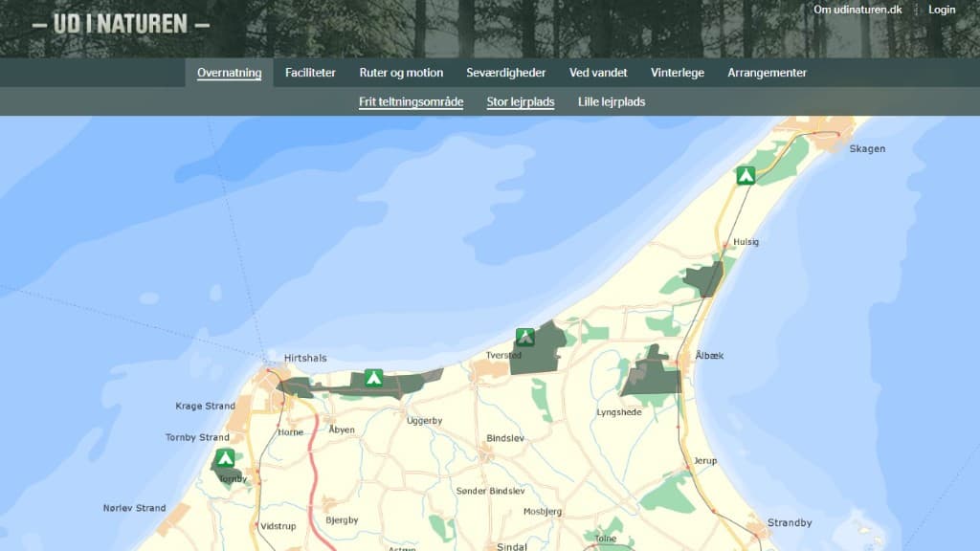Select the Overnatning tab
980x551 pixels.
(229, 73)
